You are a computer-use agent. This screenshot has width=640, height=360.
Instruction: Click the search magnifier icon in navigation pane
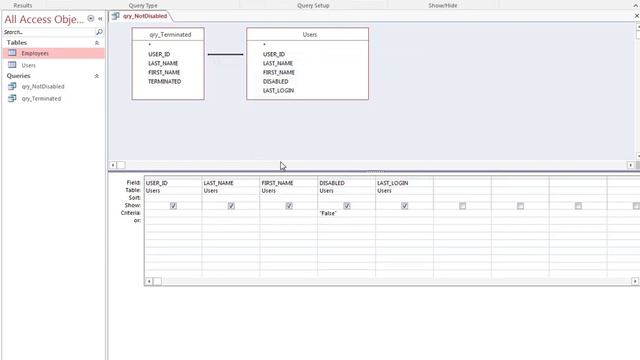coord(99,32)
